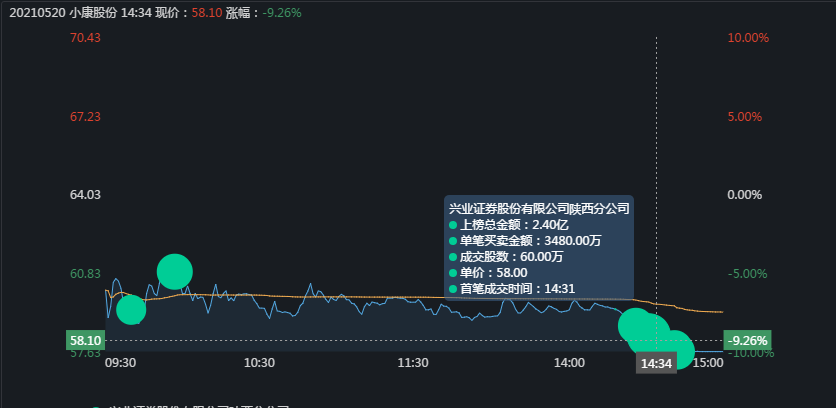Click the red 58.10 current price in header
The width and height of the screenshot is (836, 408).
(x=207, y=13)
